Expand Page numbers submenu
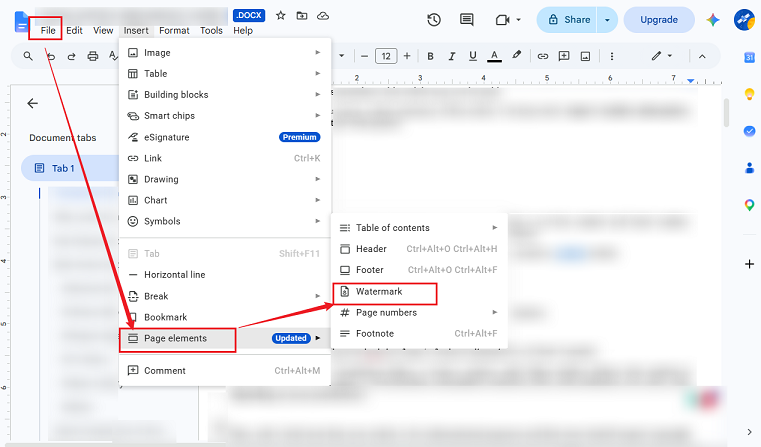Viewport: 761px width, 447px height. coord(419,312)
